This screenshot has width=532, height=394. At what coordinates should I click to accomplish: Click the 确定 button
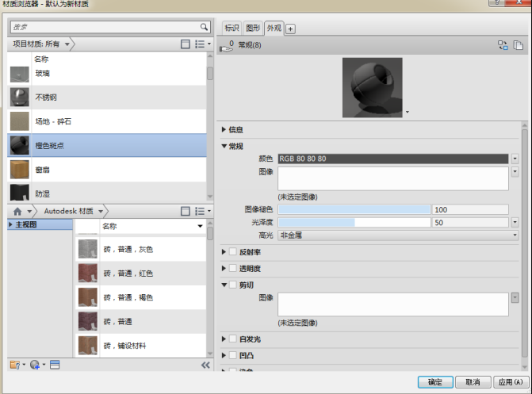click(x=435, y=382)
